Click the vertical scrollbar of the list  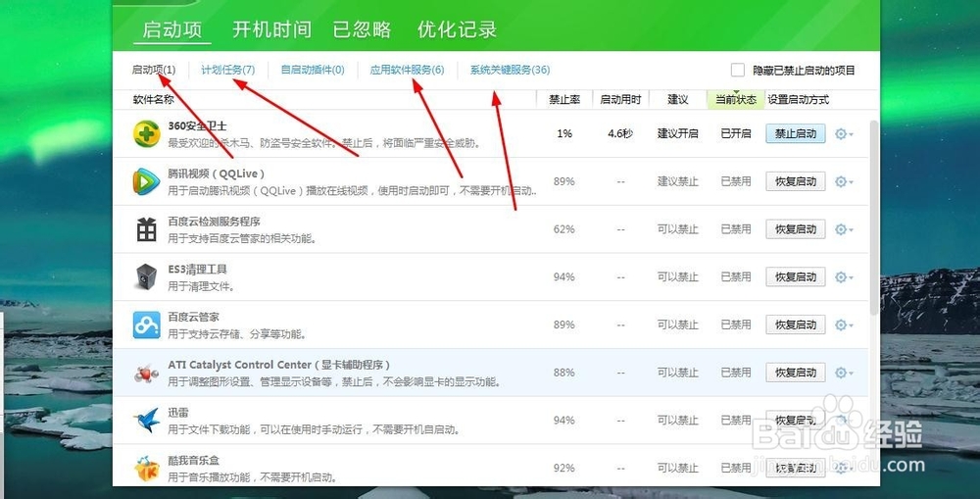pyautogui.click(x=874, y=218)
